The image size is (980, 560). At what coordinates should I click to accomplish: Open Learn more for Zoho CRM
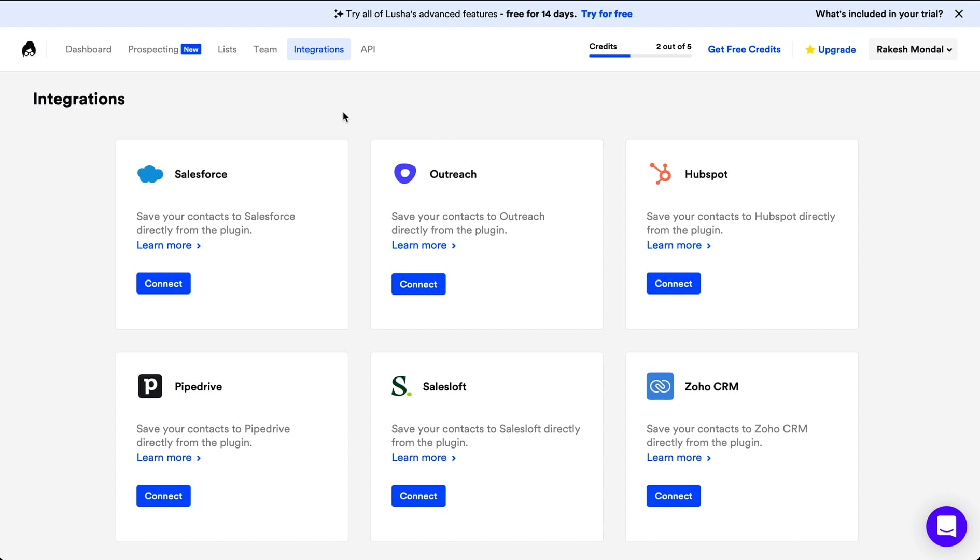pos(678,458)
